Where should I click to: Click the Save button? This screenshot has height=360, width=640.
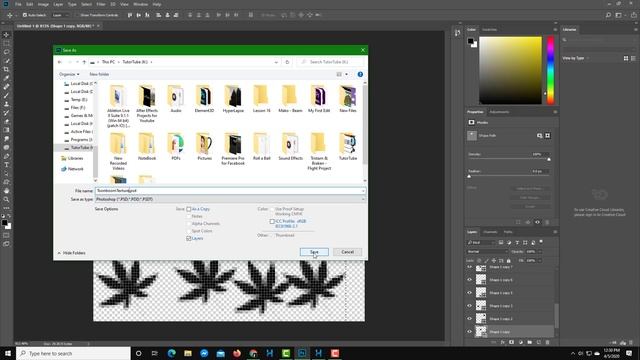pos(314,252)
